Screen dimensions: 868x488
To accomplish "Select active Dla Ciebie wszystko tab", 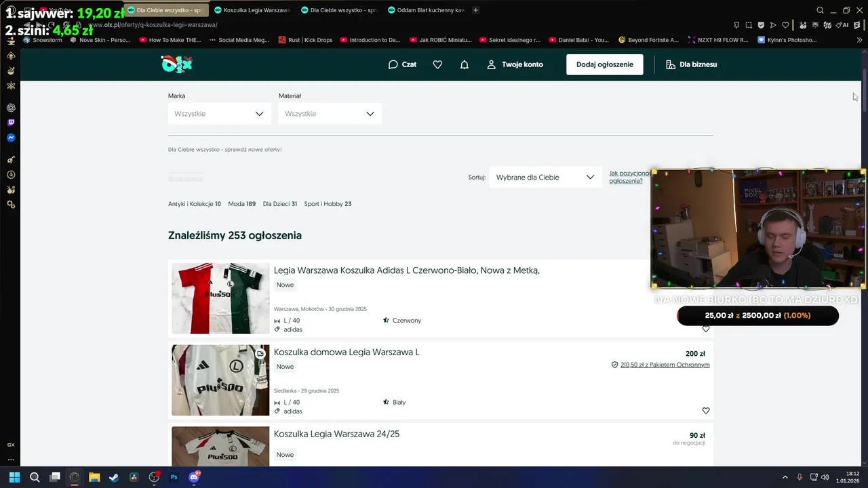I will point(165,10).
